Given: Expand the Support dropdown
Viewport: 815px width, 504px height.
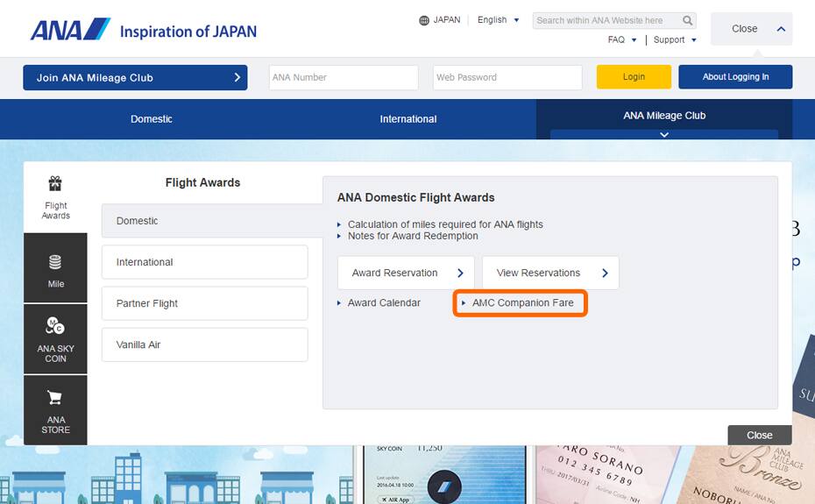Looking at the screenshot, I should coord(675,39).
